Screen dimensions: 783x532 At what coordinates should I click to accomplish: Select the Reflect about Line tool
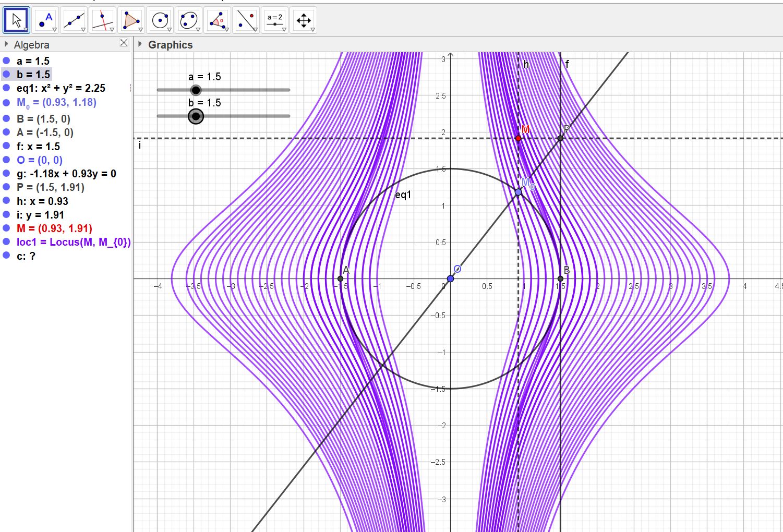click(246, 20)
